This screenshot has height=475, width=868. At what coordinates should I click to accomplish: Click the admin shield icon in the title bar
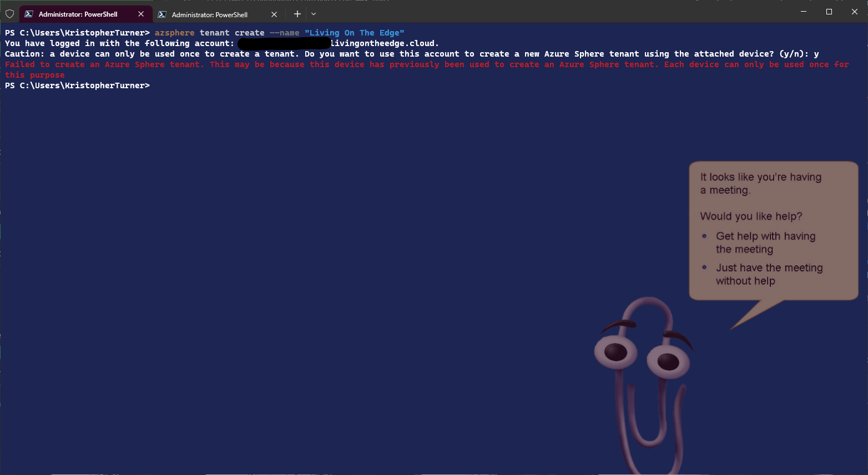pyautogui.click(x=9, y=14)
